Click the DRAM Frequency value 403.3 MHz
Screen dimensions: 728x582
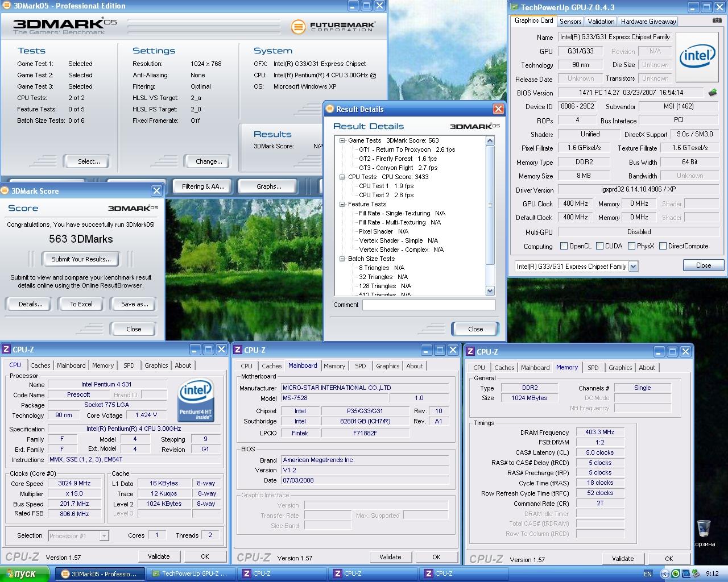click(600, 433)
